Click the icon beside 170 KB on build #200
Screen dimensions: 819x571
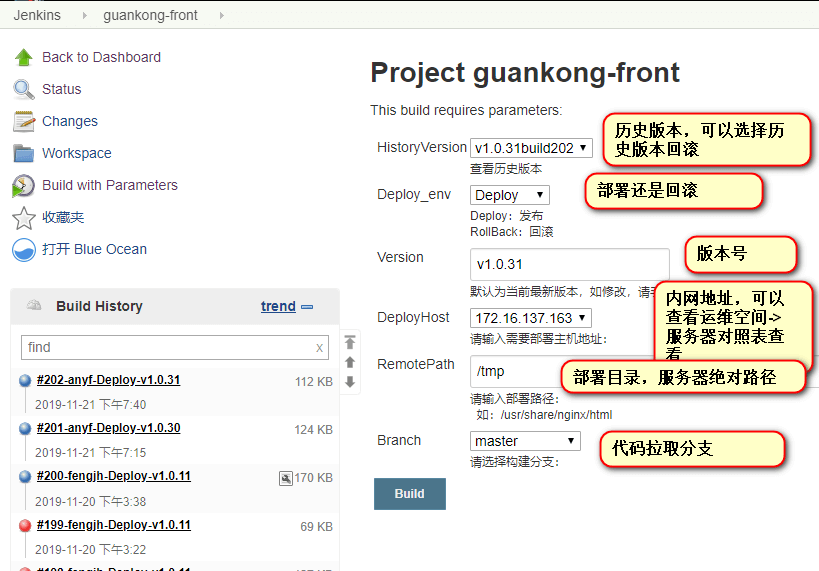(x=286, y=478)
